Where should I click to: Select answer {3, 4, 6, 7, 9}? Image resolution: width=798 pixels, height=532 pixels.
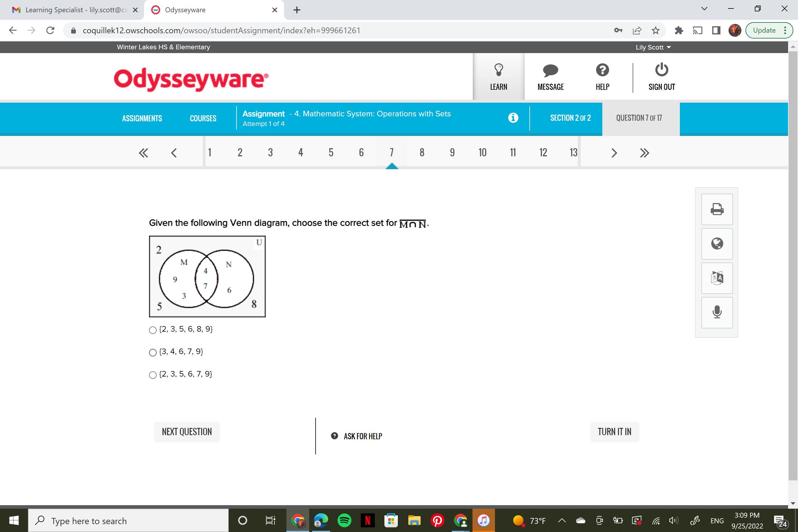click(153, 353)
